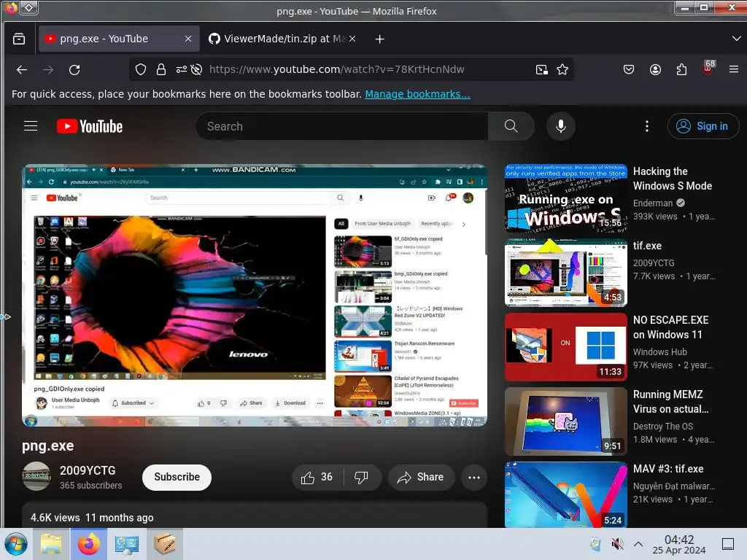The width and height of the screenshot is (747, 560).
Task: Open the YouTube guide hamburger menu
Action: tap(31, 125)
